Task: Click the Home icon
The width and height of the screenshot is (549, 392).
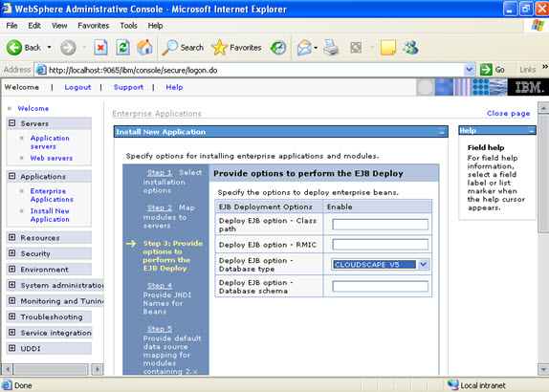Action: coord(144,47)
